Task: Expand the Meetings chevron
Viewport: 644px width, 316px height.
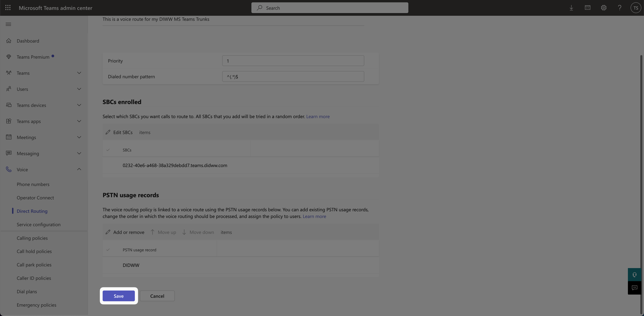Action: point(79,137)
